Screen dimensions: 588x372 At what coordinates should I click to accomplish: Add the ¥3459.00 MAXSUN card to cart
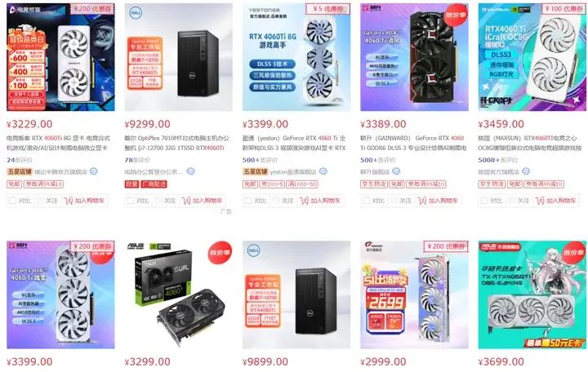(x=556, y=201)
